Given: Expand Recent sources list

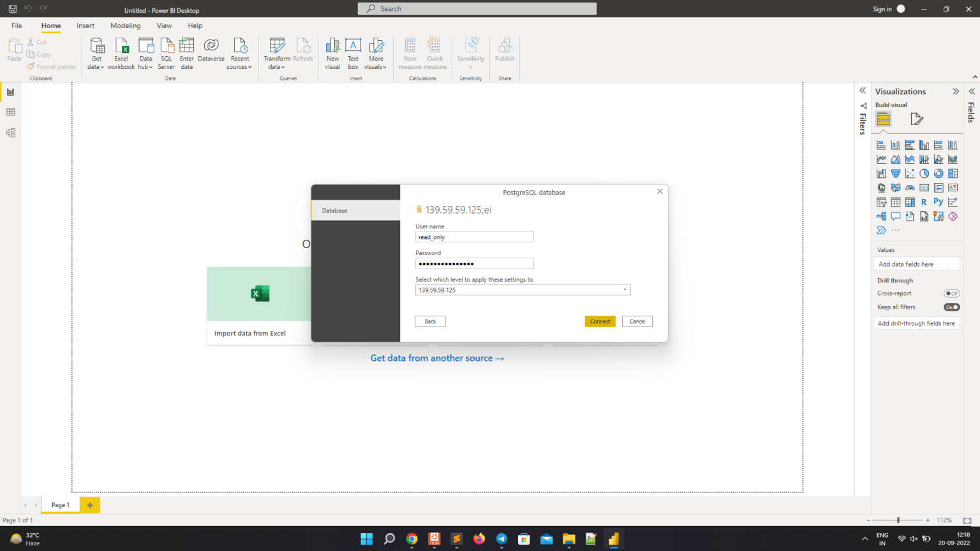Looking at the screenshot, I should pos(240,54).
